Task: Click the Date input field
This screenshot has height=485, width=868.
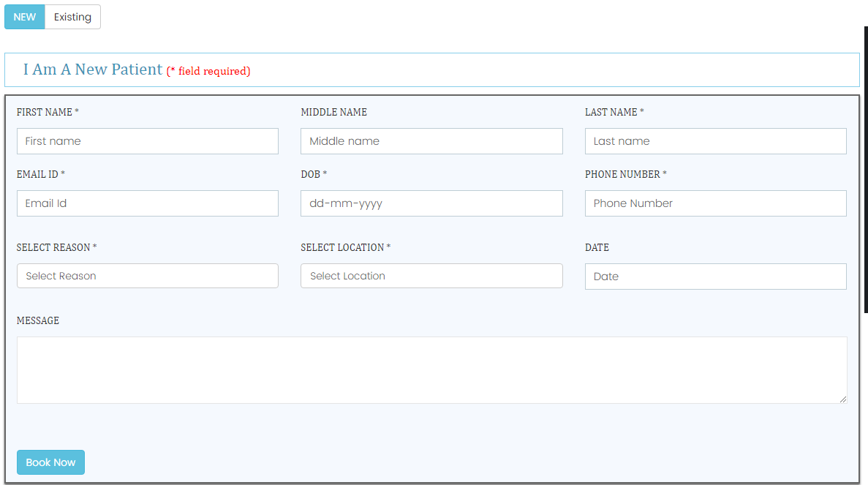Action: point(715,277)
